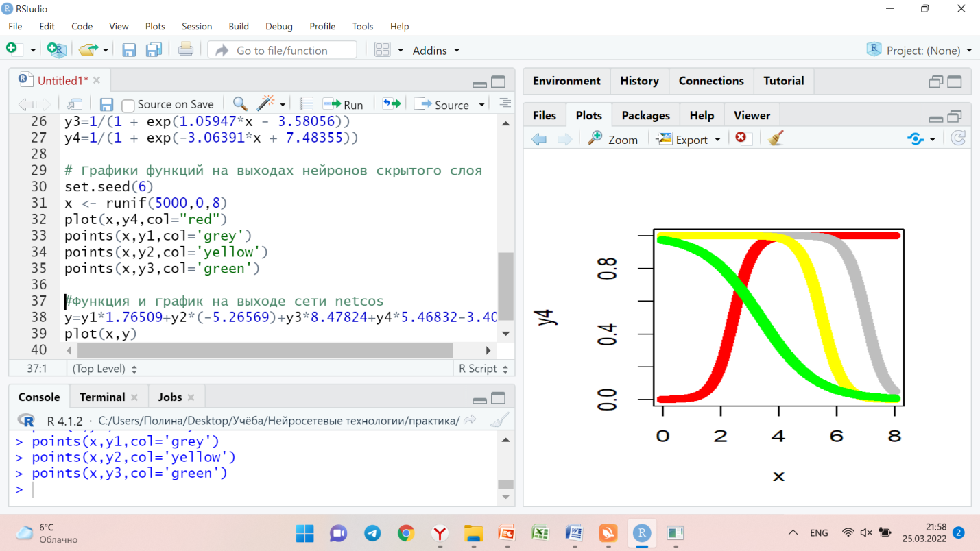This screenshot has width=980, height=551.
Task: Focus the Go to file/function field
Action: 282,50
